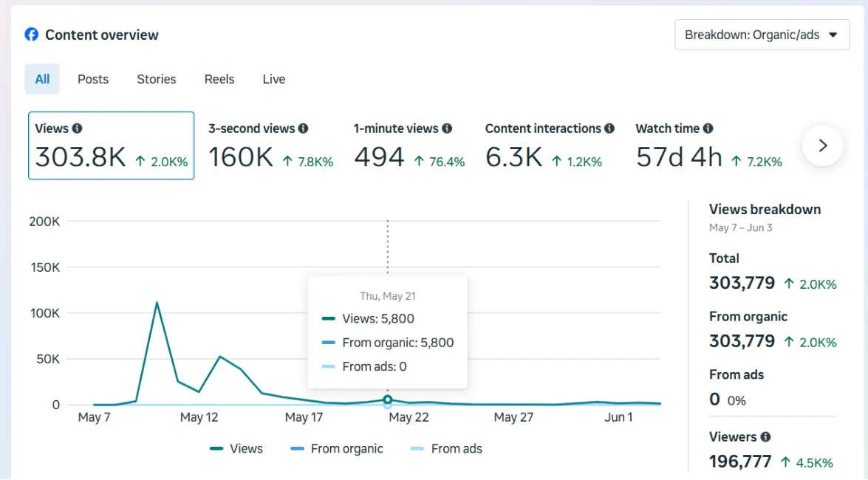Viewport: 868px width, 480px height.
Task: Click the 50K y-axis label
Action: click(x=48, y=360)
